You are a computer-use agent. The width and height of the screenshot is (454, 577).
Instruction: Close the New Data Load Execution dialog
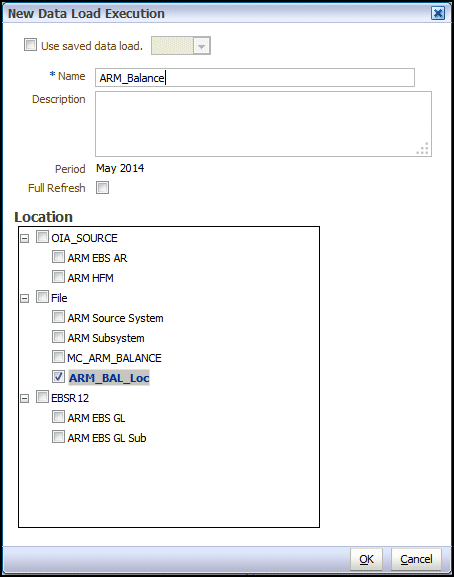point(438,14)
